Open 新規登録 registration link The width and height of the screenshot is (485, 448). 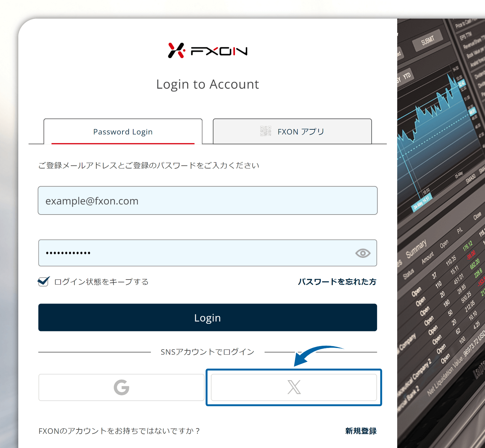(x=361, y=431)
